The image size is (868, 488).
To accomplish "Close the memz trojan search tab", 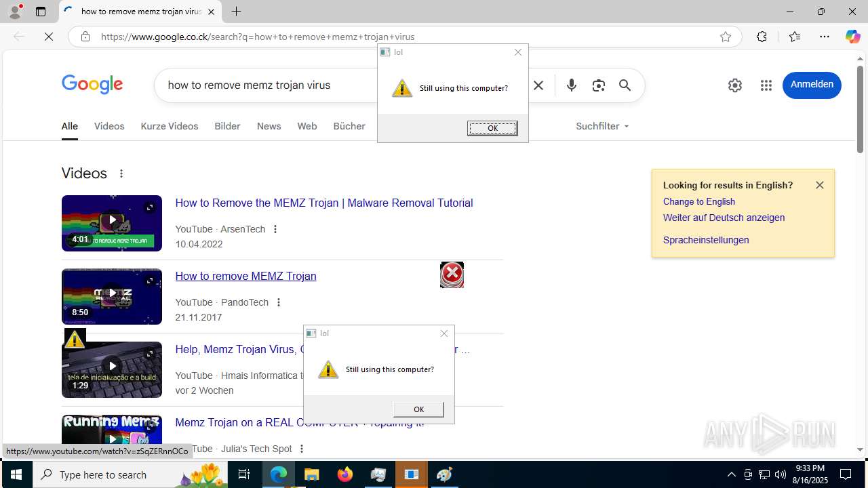I will coord(211,12).
